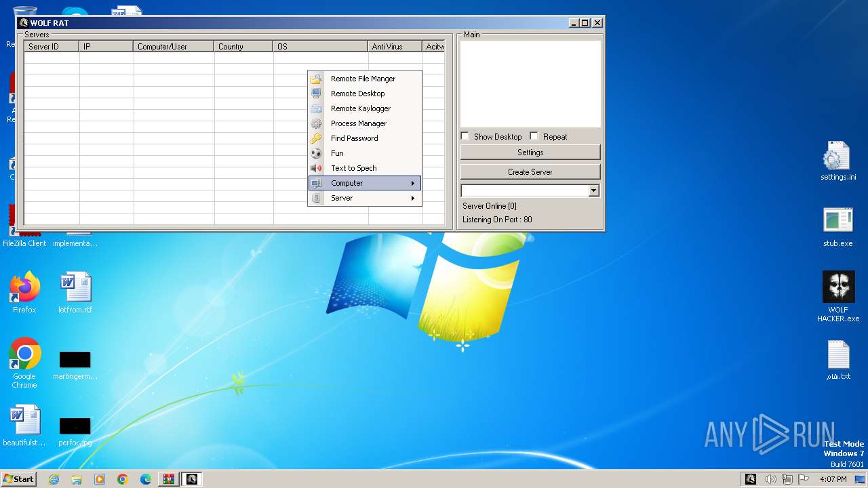
Task: Expand the Server submenu arrow
Action: 412,198
